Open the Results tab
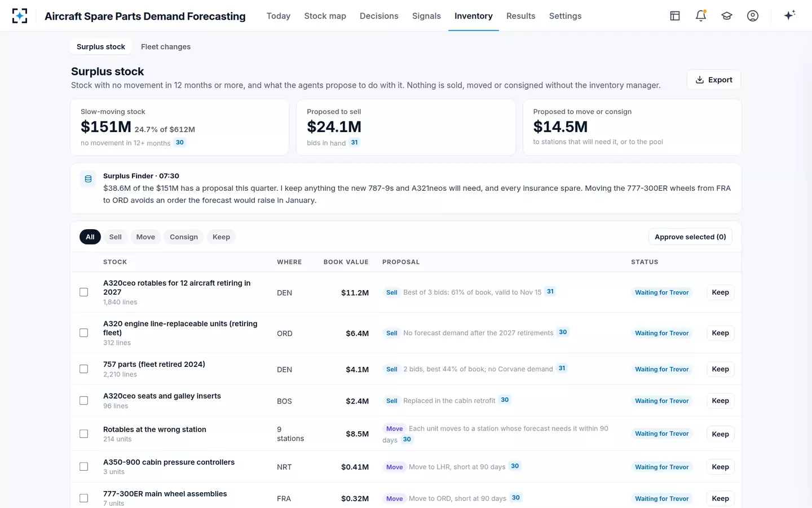The width and height of the screenshot is (812, 508). coord(521,16)
